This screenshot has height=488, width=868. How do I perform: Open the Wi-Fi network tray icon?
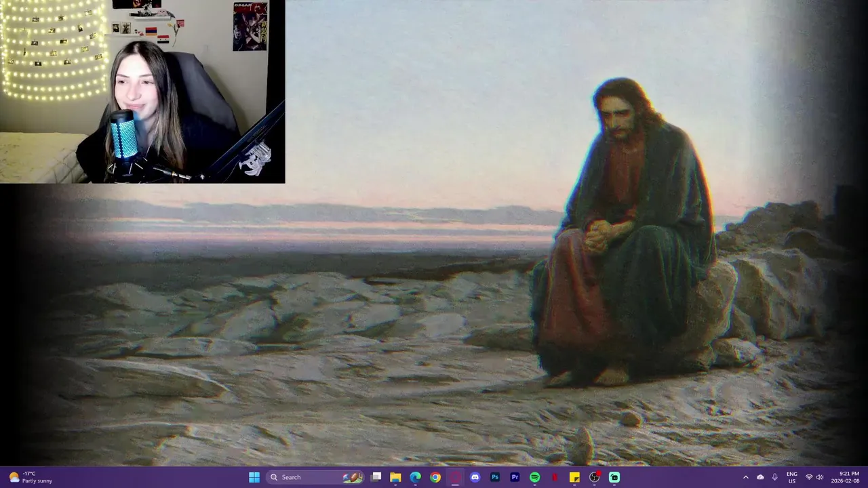(x=809, y=477)
